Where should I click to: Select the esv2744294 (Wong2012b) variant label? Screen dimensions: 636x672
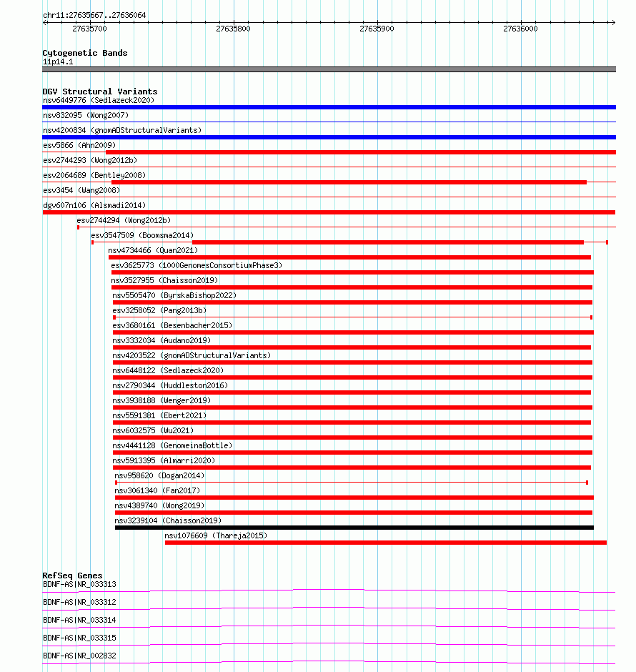click(124, 220)
